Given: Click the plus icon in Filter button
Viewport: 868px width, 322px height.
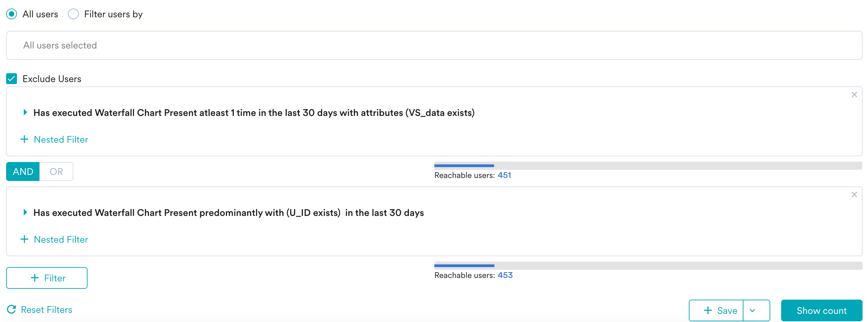Looking at the screenshot, I should pos(35,278).
